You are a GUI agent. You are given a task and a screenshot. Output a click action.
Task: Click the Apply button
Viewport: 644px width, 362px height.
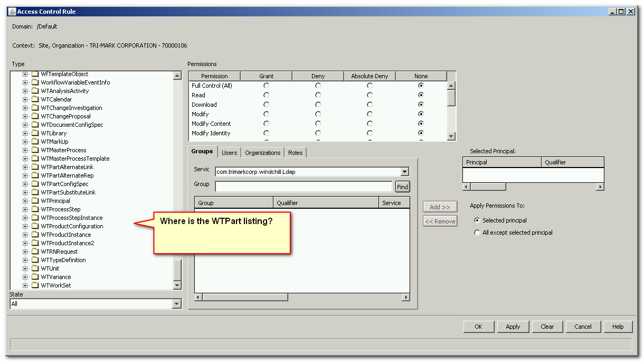(513, 327)
